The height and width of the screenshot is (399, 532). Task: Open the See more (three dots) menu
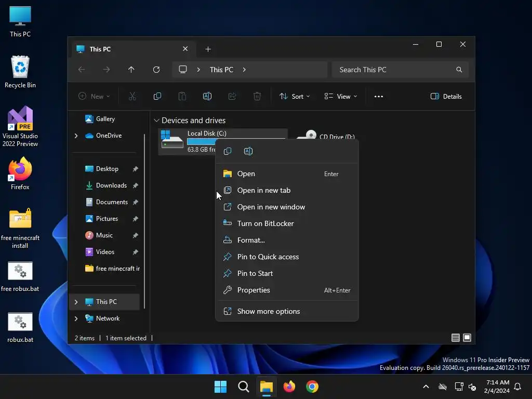(379, 96)
